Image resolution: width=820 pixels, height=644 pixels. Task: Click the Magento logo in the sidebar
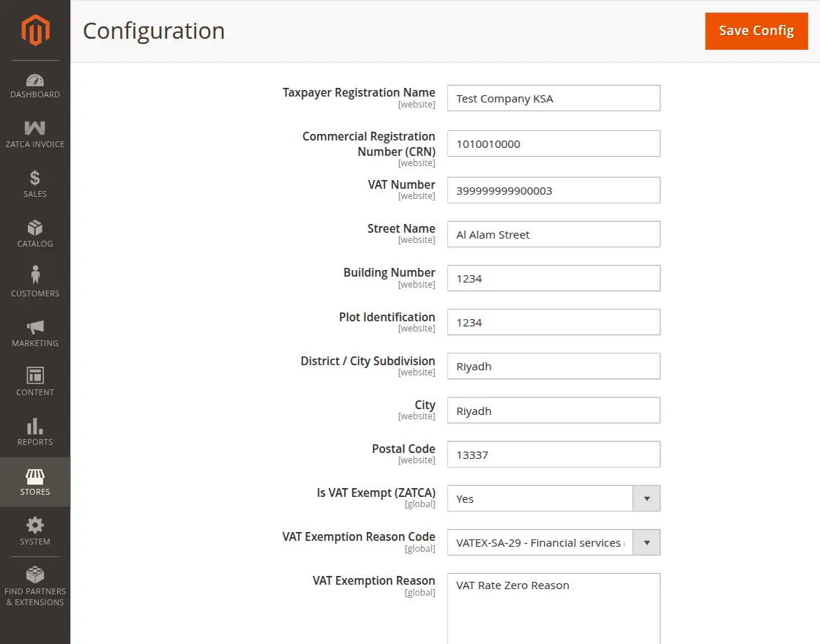[34, 30]
